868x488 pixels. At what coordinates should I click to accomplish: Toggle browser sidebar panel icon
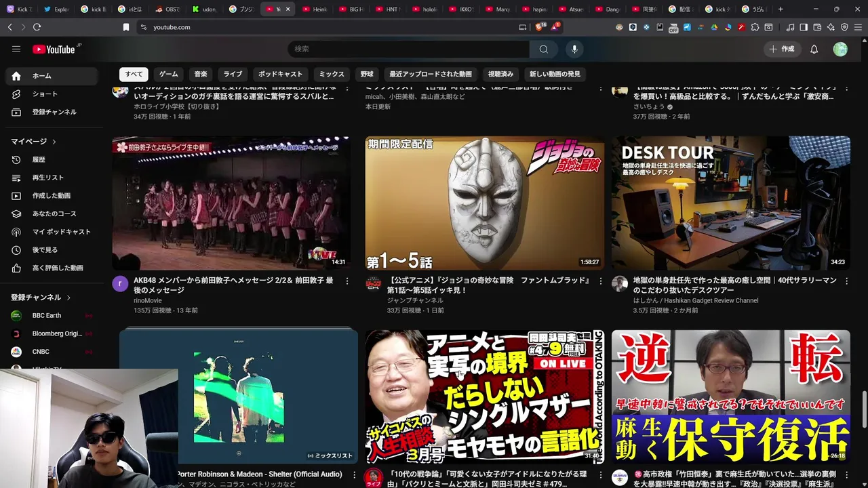(x=804, y=27)
